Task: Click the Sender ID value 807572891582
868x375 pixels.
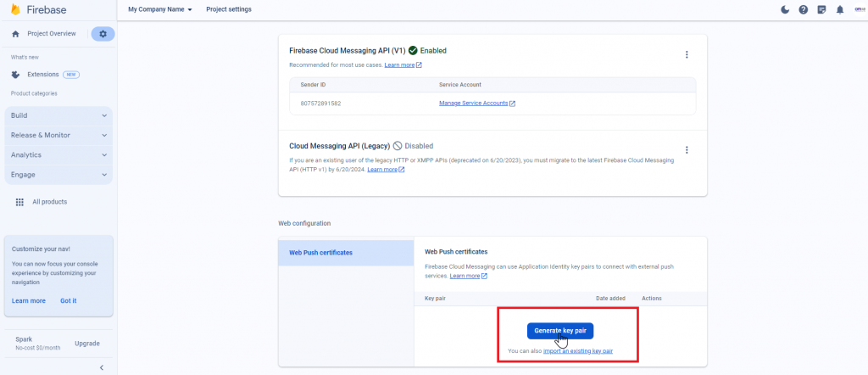Action: [x=320, y=103]
